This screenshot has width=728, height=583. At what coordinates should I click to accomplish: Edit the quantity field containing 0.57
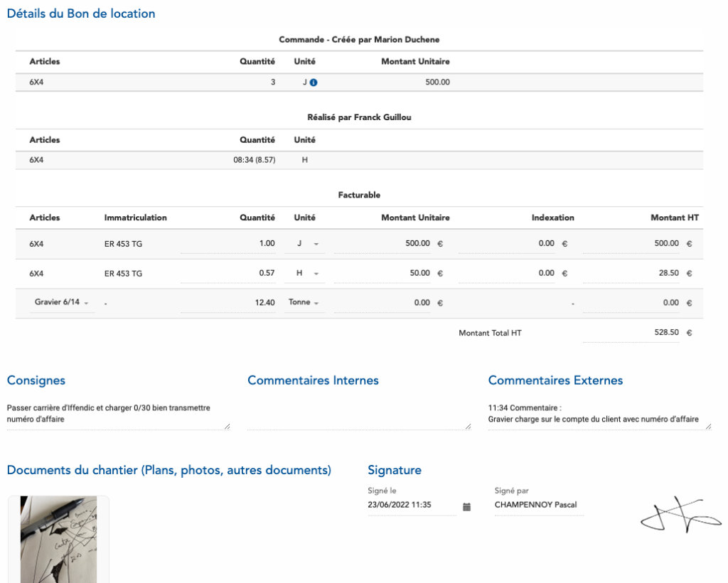(229, 273)
